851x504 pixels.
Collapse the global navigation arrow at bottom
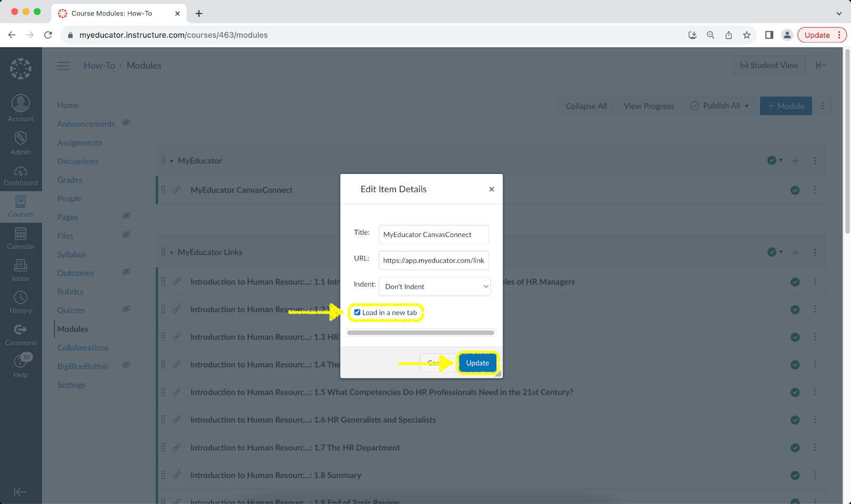click(21, 492)
